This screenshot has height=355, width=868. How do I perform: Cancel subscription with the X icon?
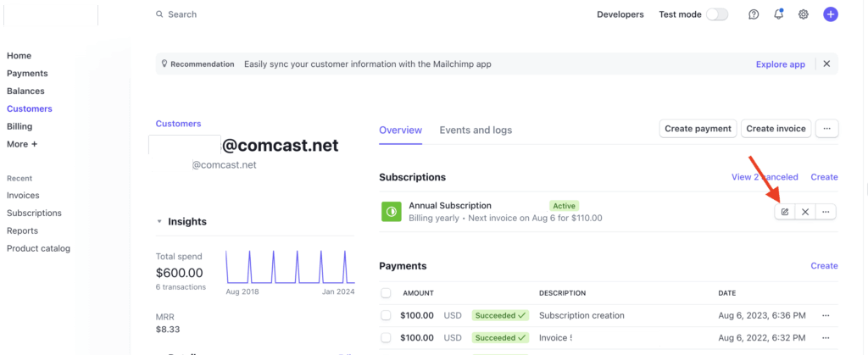point(805,212)
